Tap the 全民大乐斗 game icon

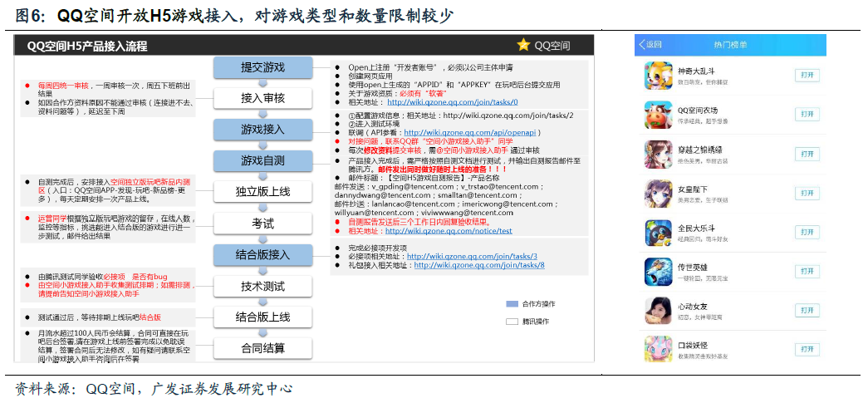point(658,233)
